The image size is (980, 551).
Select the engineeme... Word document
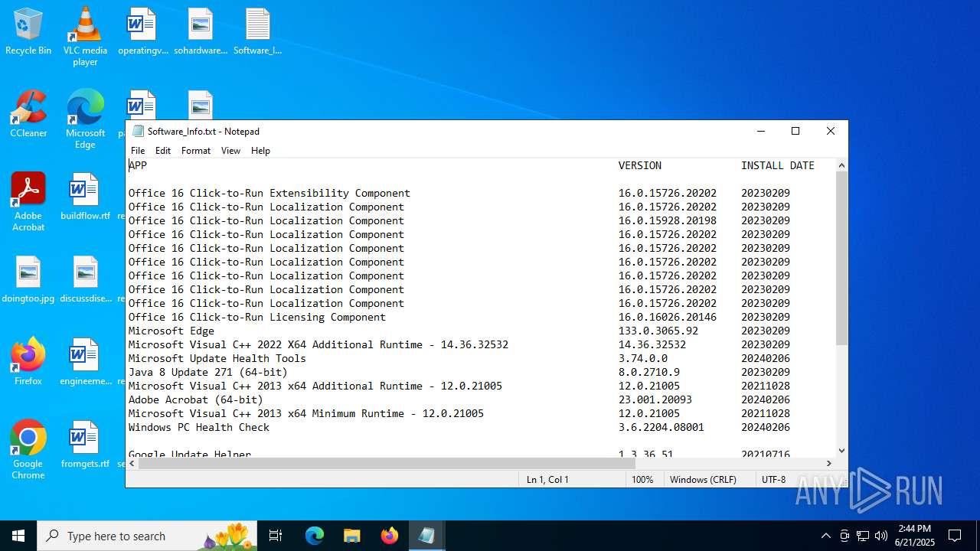[x=85, y=363]
